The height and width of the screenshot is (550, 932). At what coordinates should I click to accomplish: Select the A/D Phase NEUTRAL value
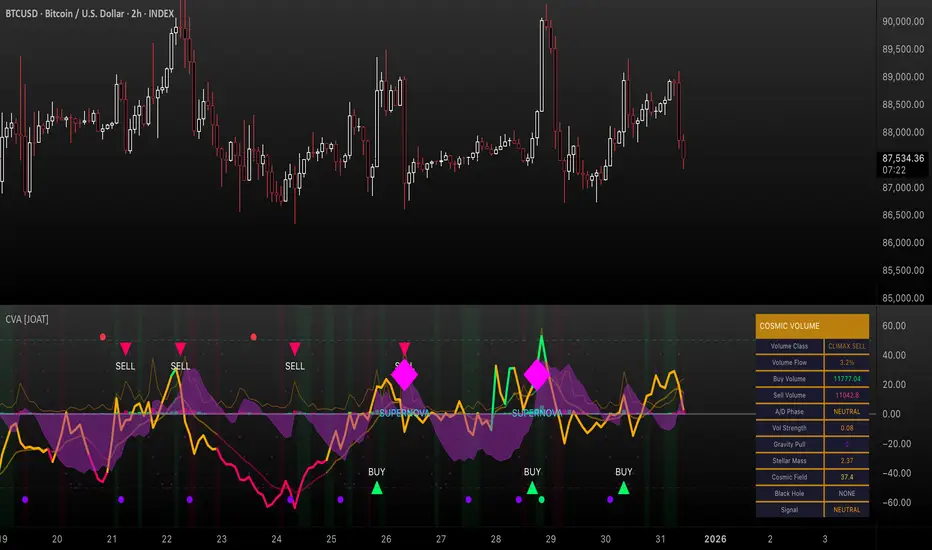pos(846,411)
